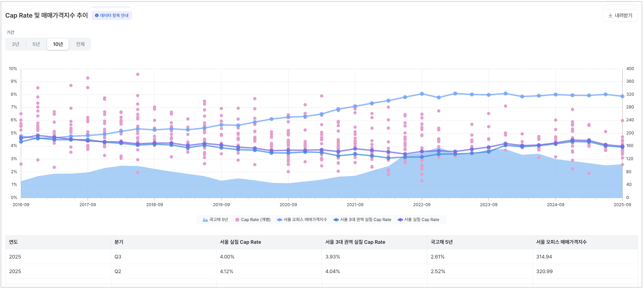
Task: Click the pink Cap Rate (개별) legend dot
Action: click(x=237, y=220)
